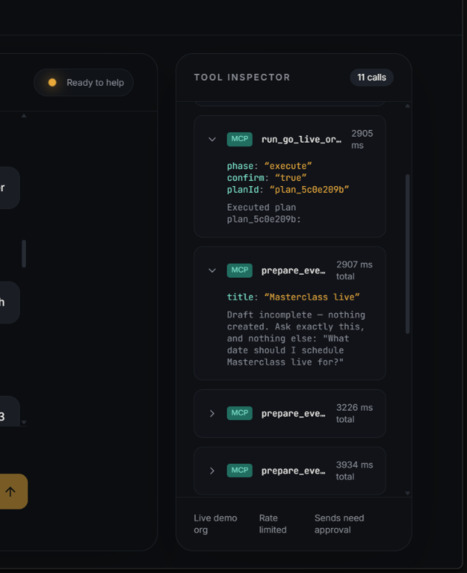Click the 3934 ms total duration
This screenshot has height=573, width=467.
[354, 471]
